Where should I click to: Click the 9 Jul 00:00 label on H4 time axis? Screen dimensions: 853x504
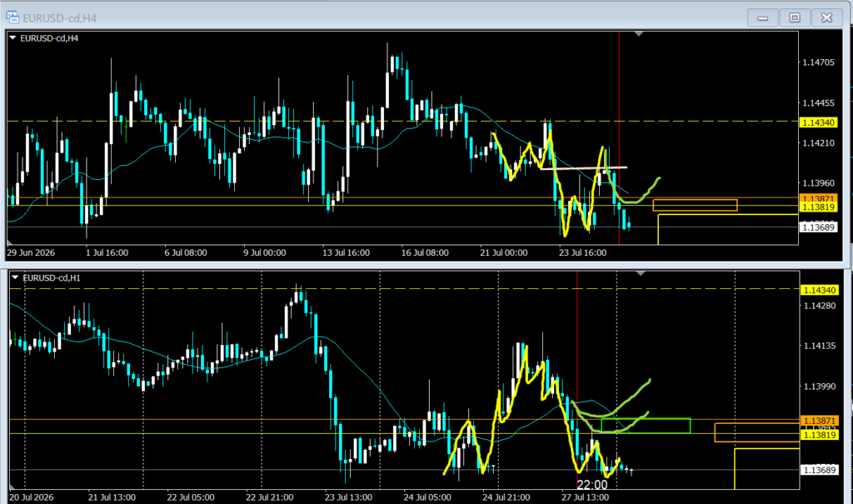264,252
